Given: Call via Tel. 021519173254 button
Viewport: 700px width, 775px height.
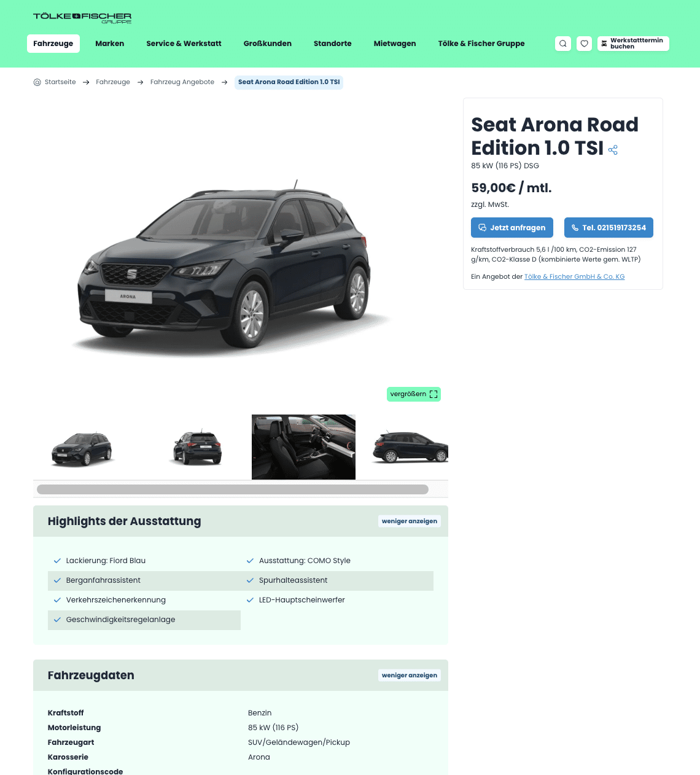Looking at the screenshot, I should point(609,228).
